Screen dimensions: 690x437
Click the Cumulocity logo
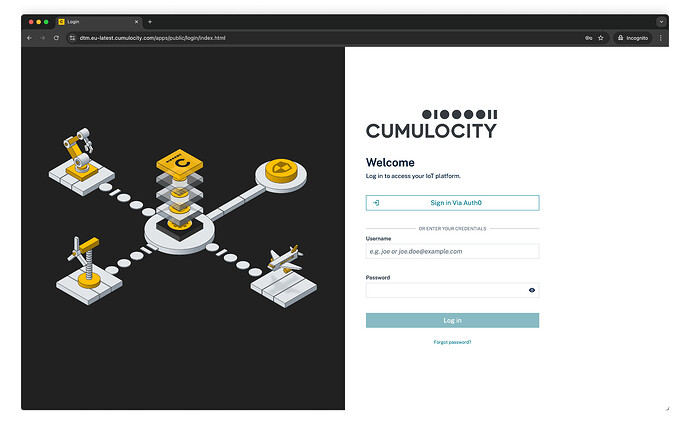pos(431,125)
